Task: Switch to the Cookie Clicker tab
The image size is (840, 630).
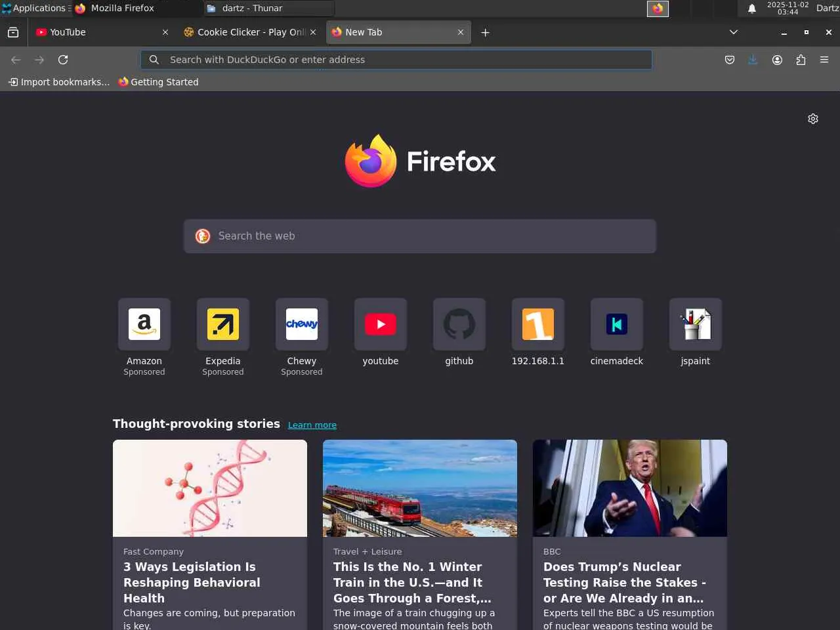Action: pyautogui.click(x=249, y=32)
